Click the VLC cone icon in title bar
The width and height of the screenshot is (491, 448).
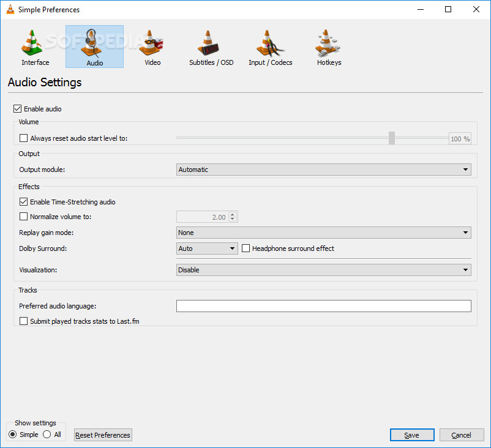pyautogui.click(x=10, y=9)
